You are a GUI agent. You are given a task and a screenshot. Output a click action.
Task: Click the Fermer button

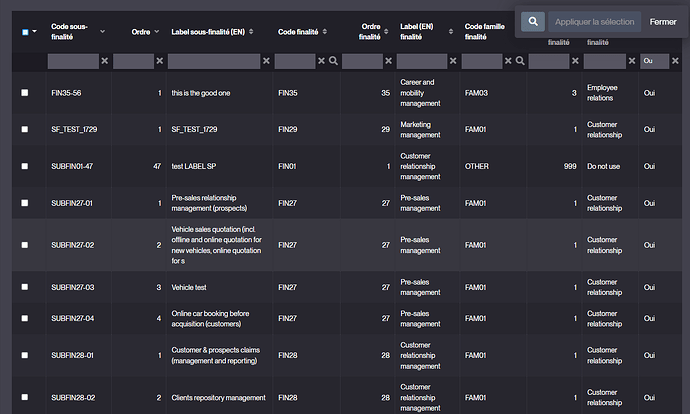point(662,21)
